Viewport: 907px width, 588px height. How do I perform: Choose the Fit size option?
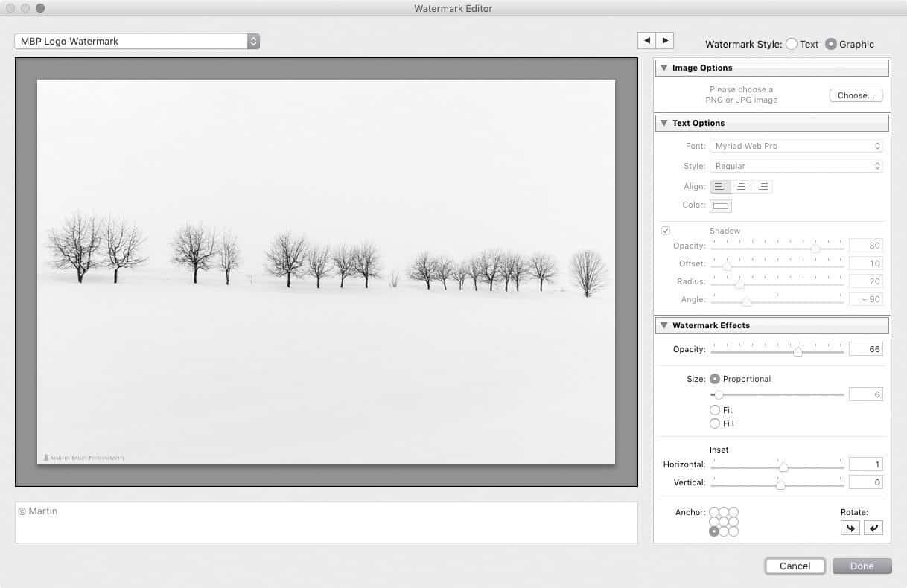tap(715, 410)
